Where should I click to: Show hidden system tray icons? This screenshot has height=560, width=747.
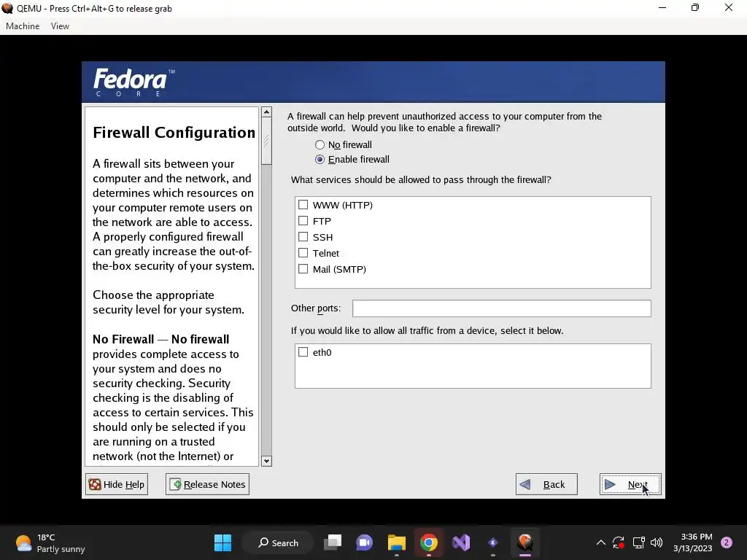tap(601, 542)
